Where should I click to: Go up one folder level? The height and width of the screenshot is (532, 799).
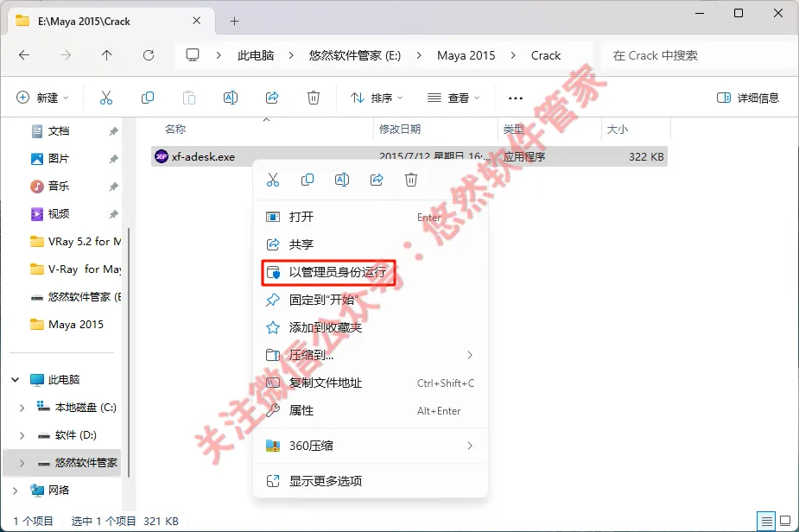click(106, 55)
